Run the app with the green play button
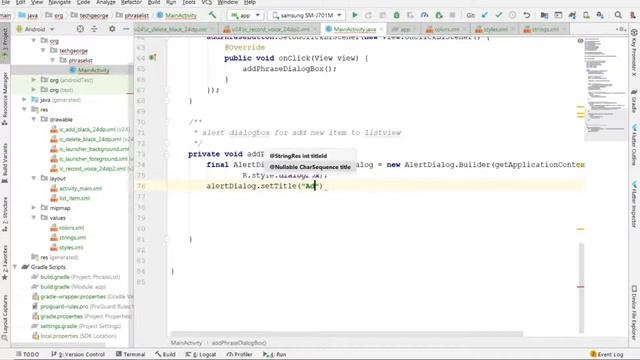 point(354,15)
